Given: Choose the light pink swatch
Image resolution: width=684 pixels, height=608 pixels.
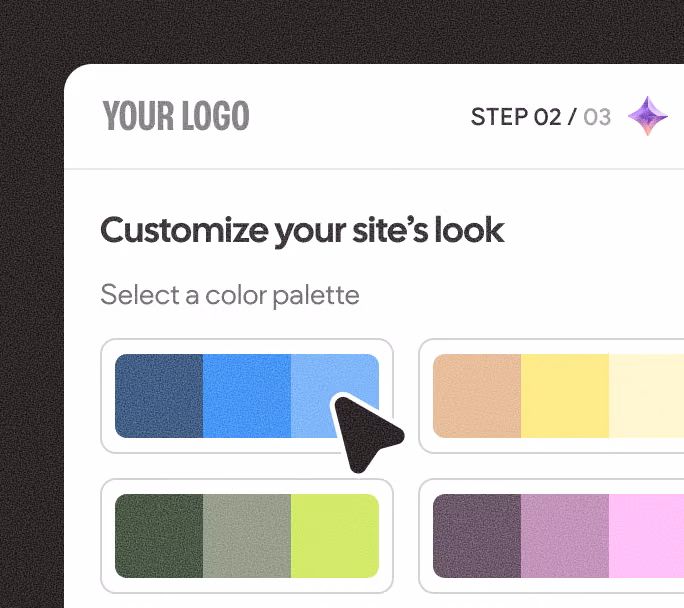Looking at the screenshot, I should point(646,536).
